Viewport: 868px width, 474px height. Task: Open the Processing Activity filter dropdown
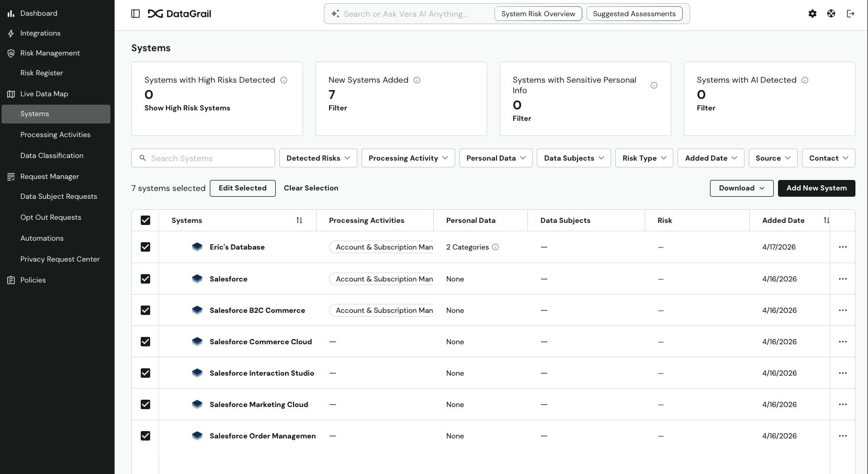(408, 158)
